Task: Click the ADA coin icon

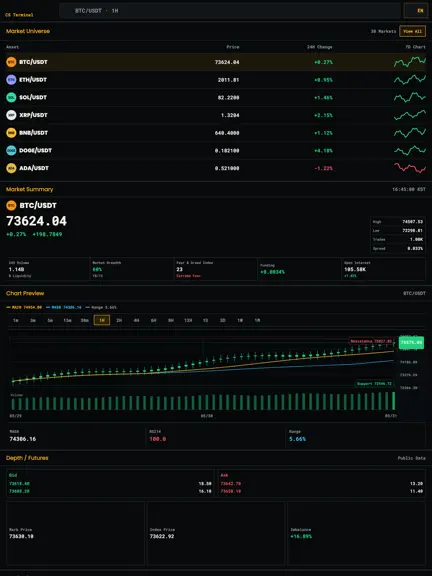Action: click(x=11, y=168)
